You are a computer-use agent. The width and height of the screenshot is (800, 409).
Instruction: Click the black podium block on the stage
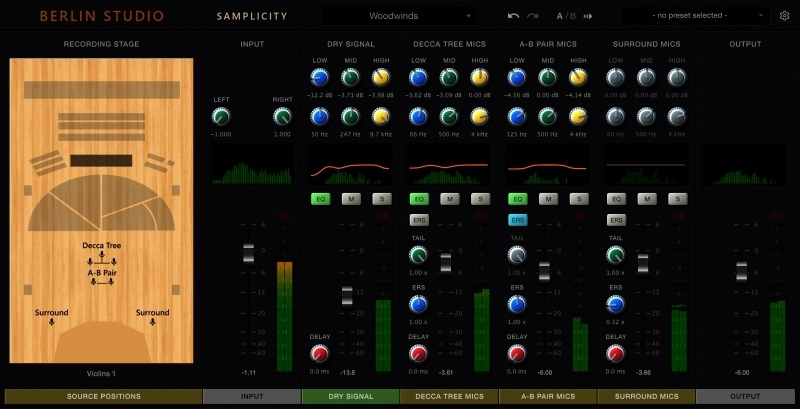click(101, 161)
